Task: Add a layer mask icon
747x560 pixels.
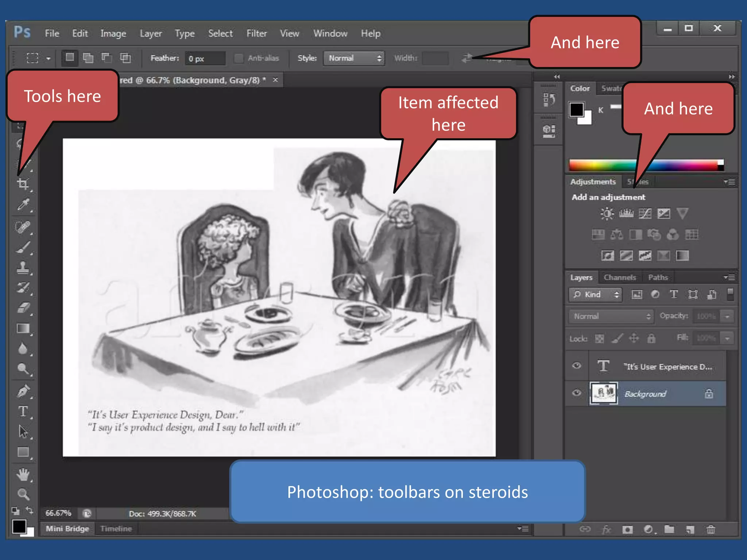Action: pos(627,529)
